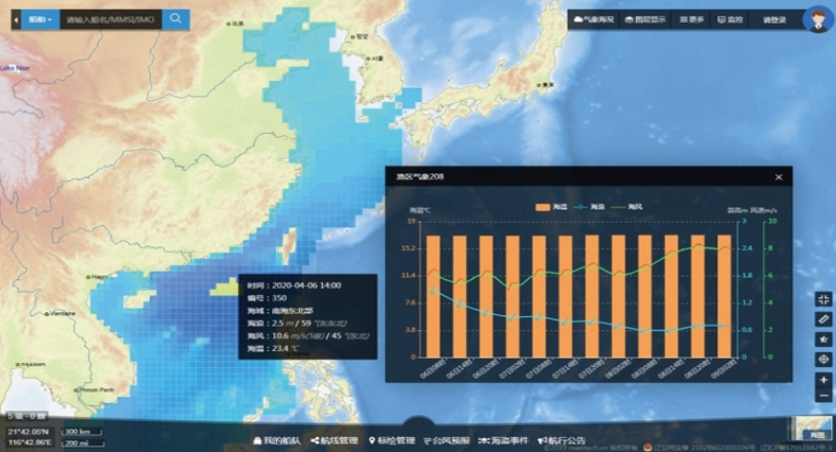The image size is (836, 452).
Task: Click the star favorites tool icon
Action: [x=823, y=339]
